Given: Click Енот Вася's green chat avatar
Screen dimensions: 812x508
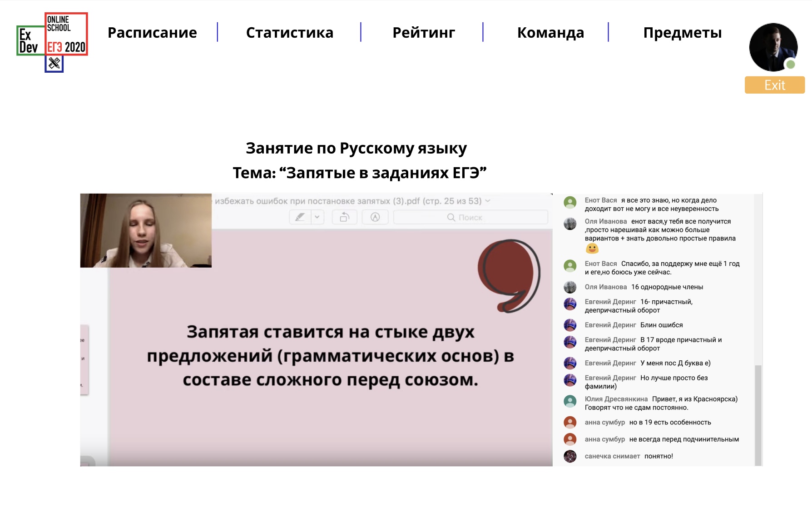Looking at the screenshot, I should click(570, 202).
